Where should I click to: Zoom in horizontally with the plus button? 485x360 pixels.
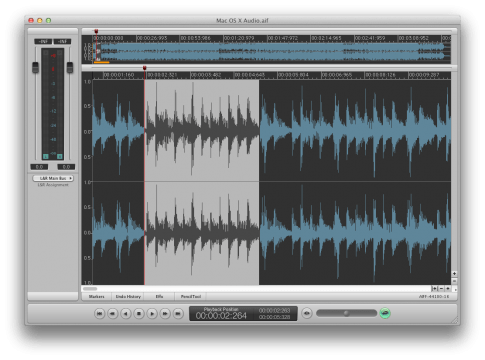(448, 289)
